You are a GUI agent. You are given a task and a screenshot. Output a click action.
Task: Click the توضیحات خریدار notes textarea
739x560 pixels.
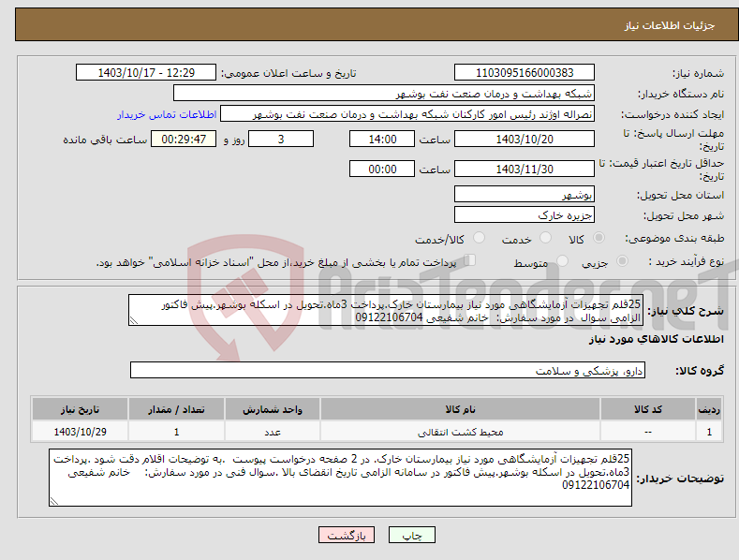[340, 478]
